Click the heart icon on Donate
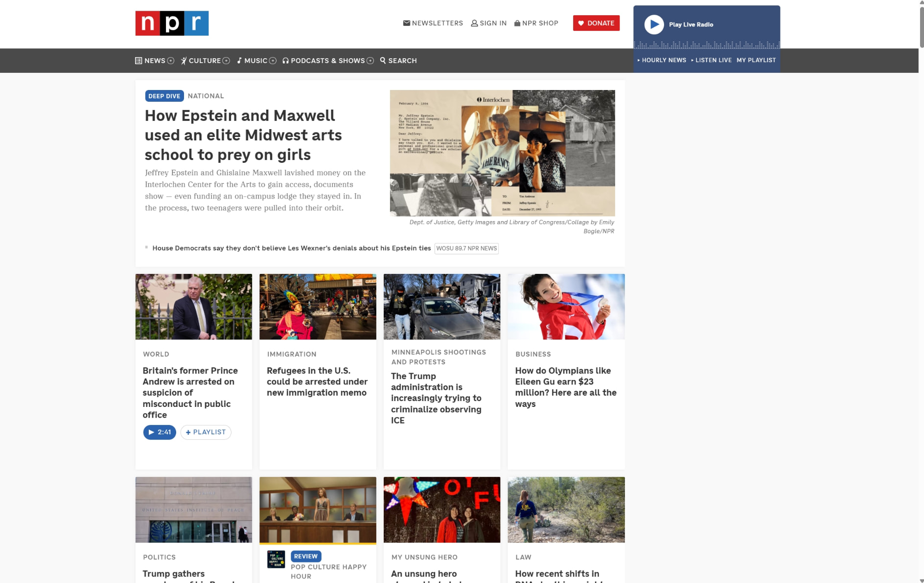924x583 pixels. coord(581,23)
